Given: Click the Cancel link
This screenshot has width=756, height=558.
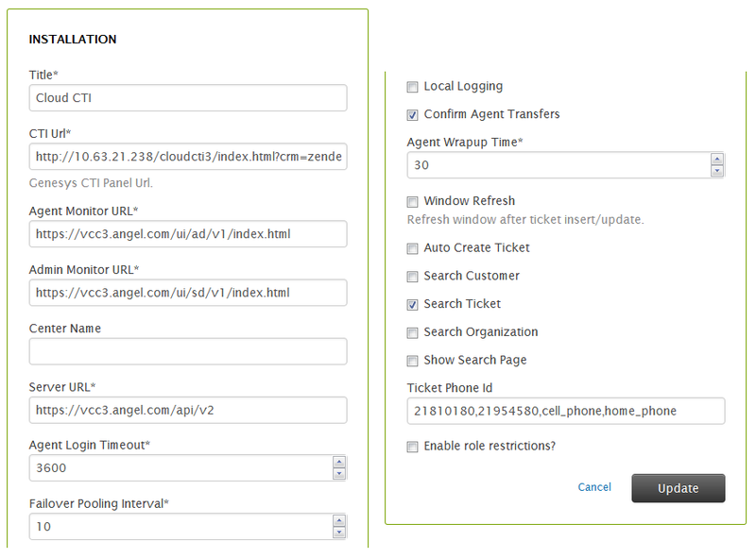Looking at the screenshot, I should click(594, 487).
